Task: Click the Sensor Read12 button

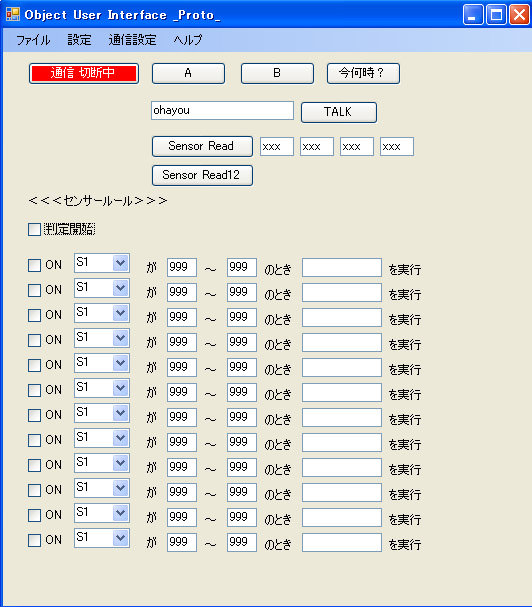Action: (202, 175)
